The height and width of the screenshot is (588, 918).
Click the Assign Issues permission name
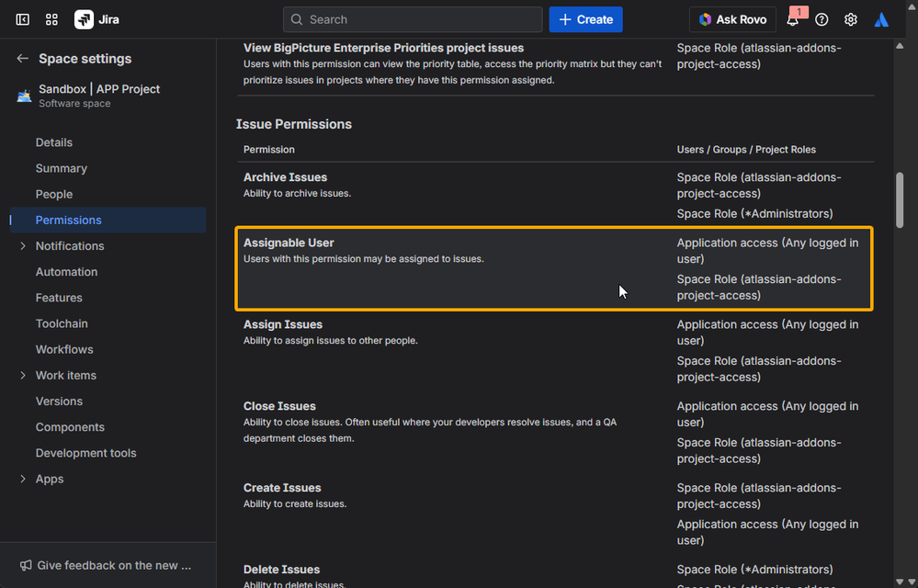283,324
